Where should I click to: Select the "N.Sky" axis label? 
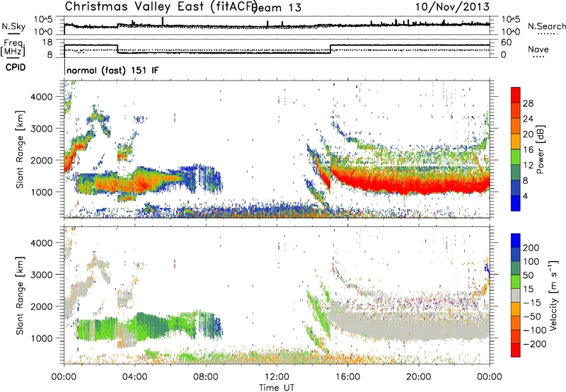pyautogui.click(x=13, y=26)
